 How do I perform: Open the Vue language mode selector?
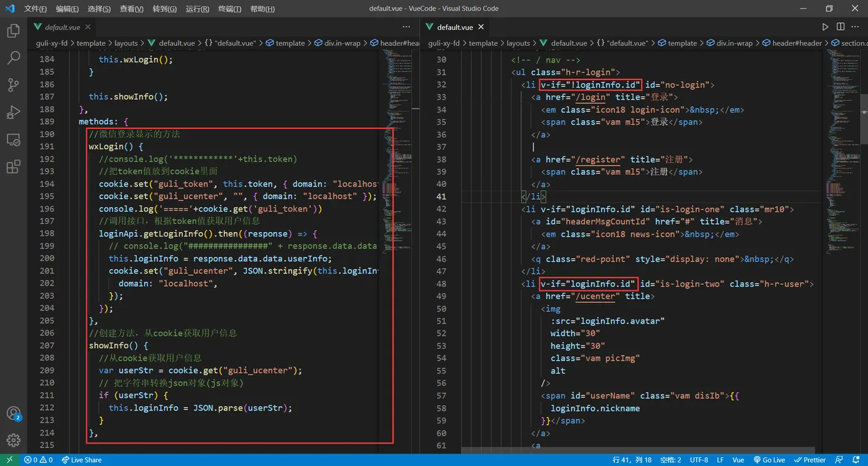pyautogui.click(x=738, y=460)
